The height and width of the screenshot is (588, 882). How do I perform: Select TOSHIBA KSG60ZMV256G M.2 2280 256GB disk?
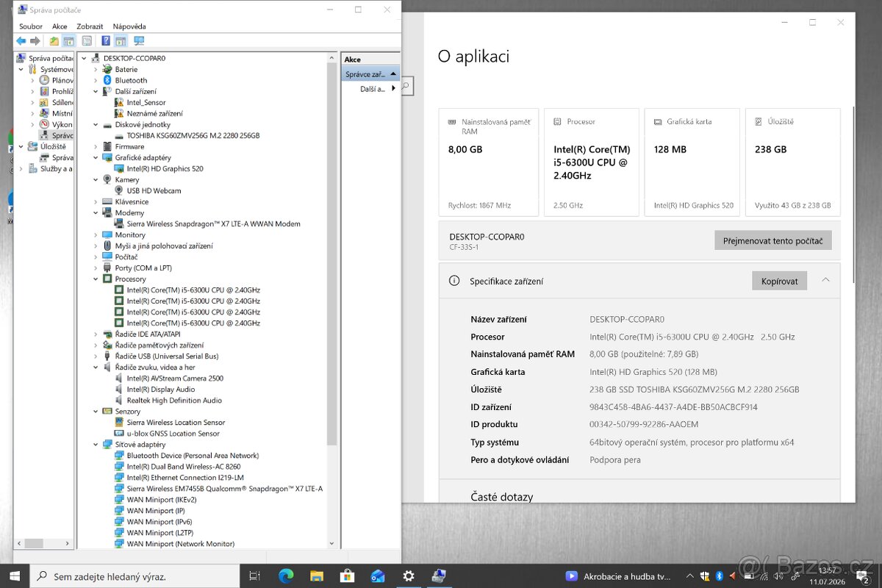point(193,135)
